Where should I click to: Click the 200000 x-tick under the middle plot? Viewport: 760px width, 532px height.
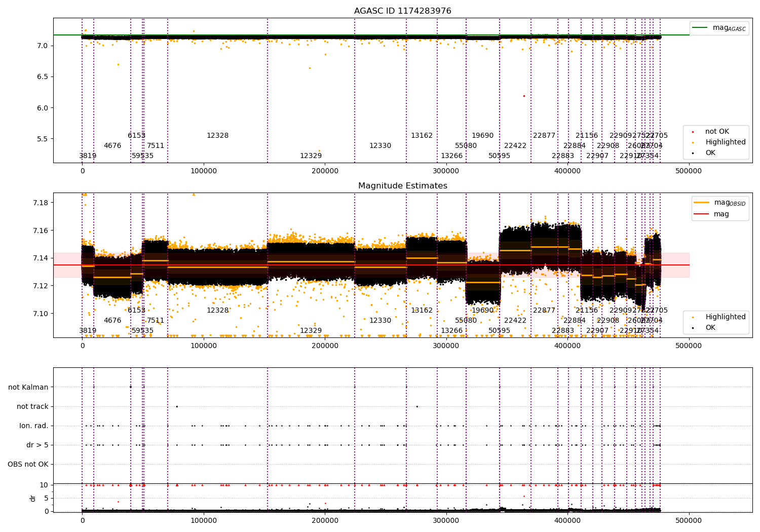pos(325,346)
